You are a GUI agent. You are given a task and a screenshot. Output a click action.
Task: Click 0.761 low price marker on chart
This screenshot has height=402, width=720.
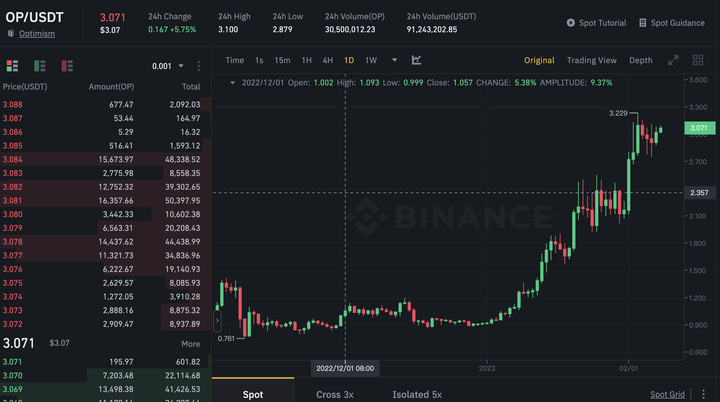(226, 339)
